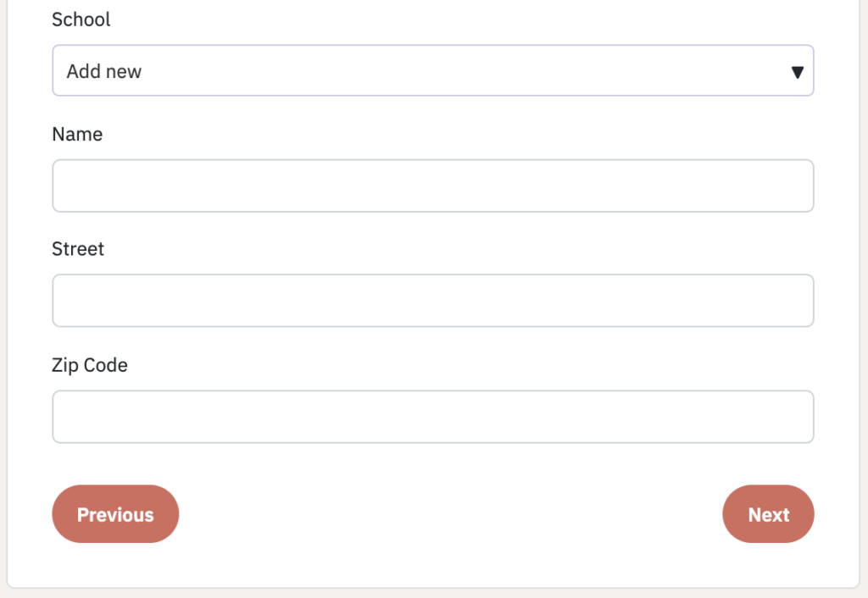The width and height of the screenshot is (868, 598).
Task: Focus the Name input field
Action: (433, 185)
